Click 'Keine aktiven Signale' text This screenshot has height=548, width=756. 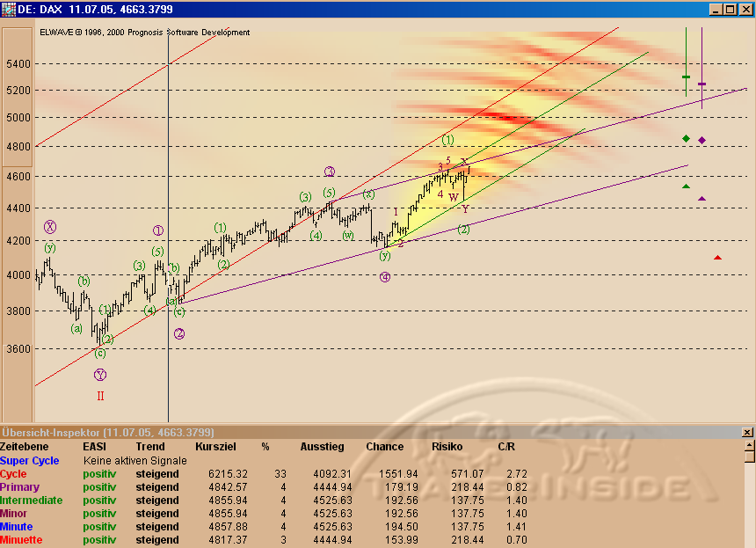click(135, 461)
